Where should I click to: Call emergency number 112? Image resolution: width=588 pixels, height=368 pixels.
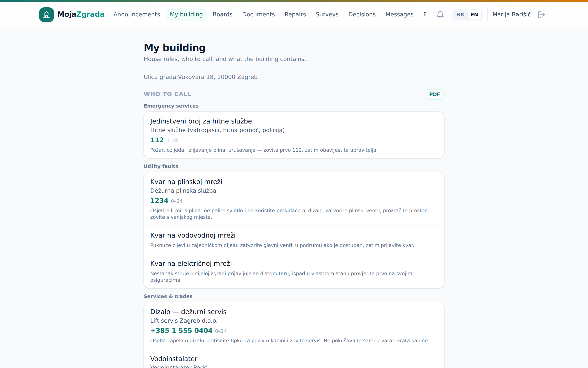(x=157, y=140)
